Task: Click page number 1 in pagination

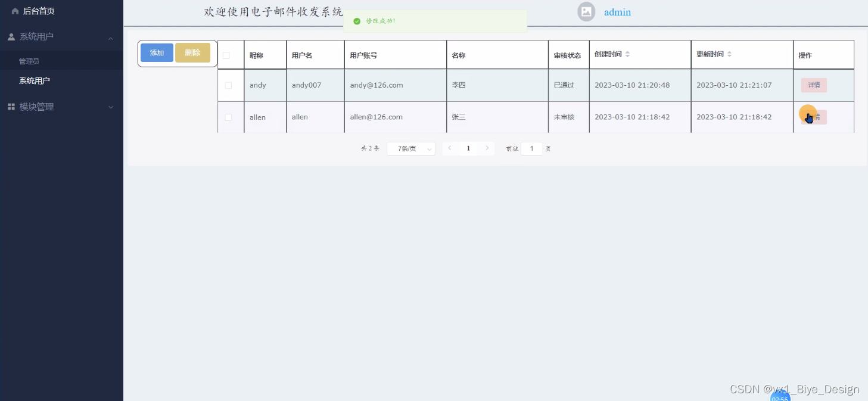Action: click(x=468, y=148)
